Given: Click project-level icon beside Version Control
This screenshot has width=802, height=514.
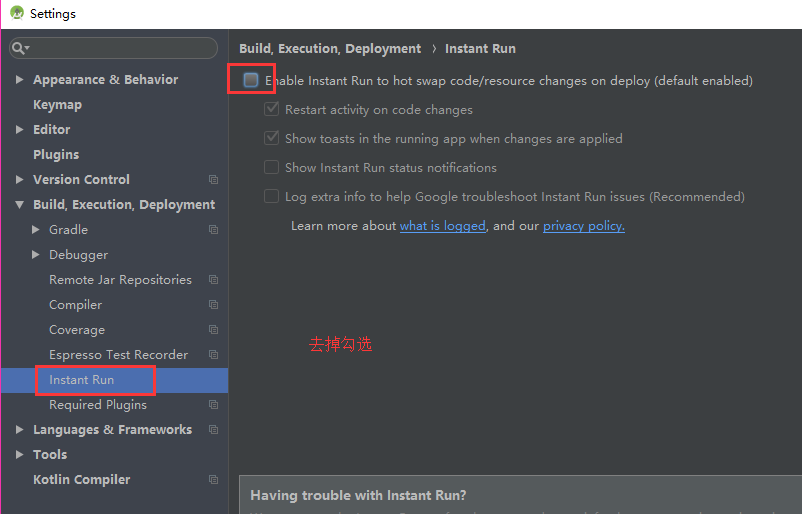Looking at the screenshot, I should (x=213, y=180).
